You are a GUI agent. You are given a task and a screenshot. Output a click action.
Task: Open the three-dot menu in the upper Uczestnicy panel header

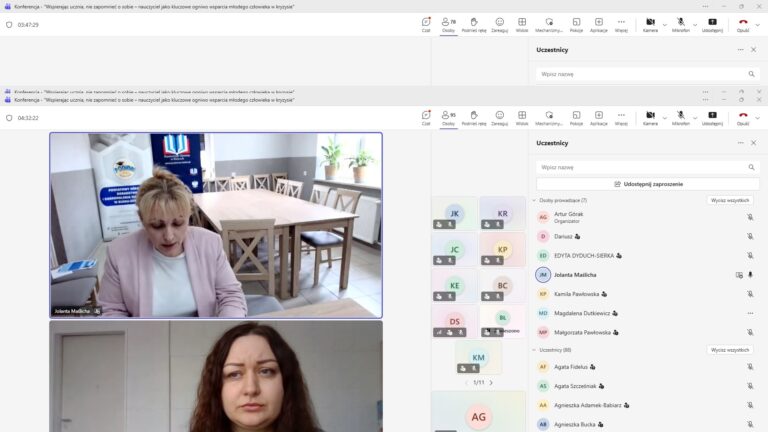[741, 50]
